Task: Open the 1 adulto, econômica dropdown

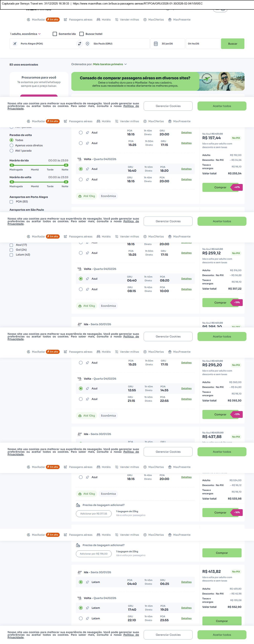Action: (25, 34)
